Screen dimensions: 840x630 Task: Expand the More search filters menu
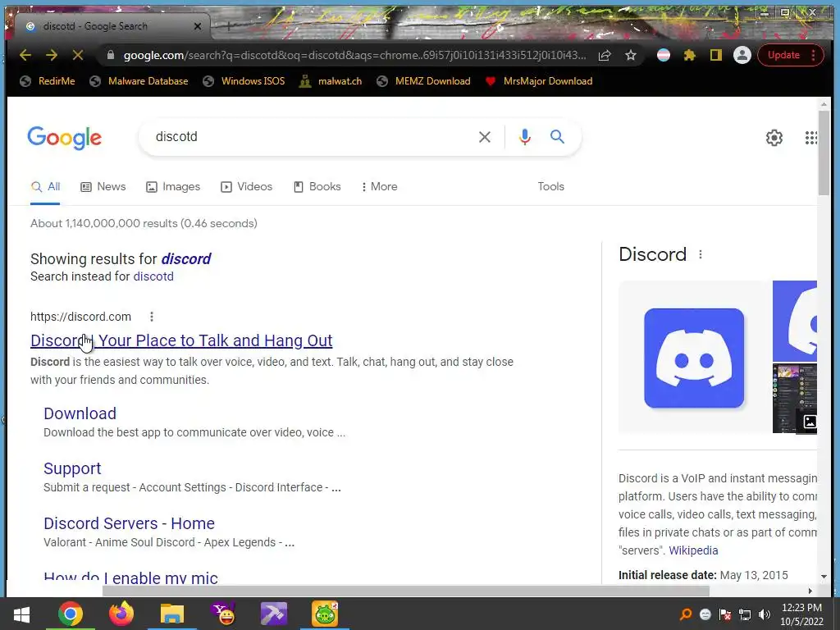379,186
